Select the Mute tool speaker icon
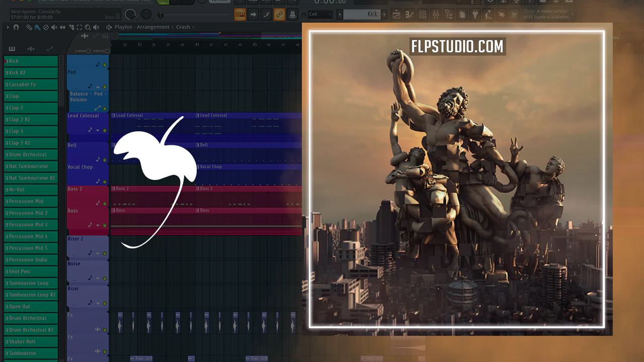Viewport: 644px width, 362px height. (x=54, y=27)
